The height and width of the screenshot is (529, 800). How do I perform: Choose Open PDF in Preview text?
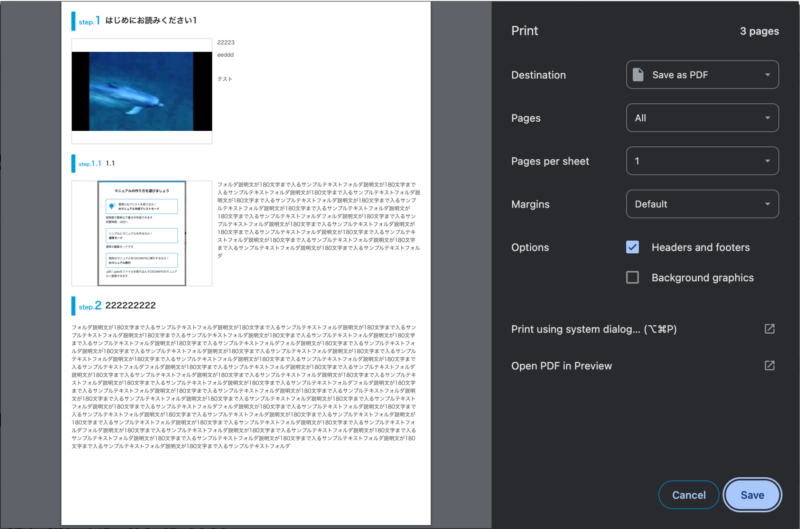(561, 366)
